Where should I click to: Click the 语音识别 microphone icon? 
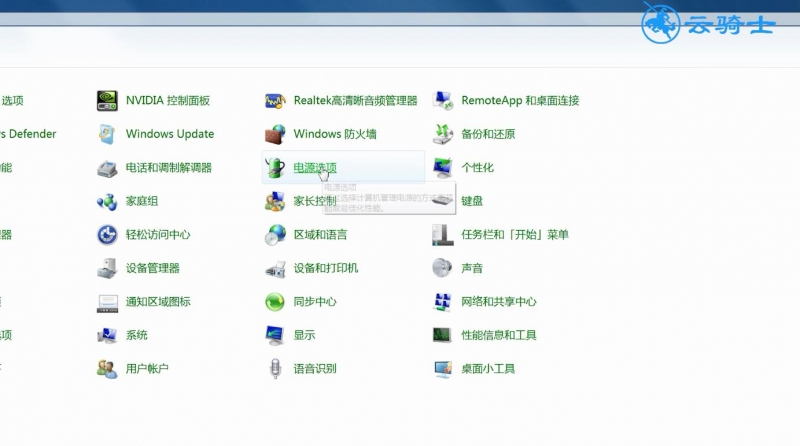click(x=275, y=368)
